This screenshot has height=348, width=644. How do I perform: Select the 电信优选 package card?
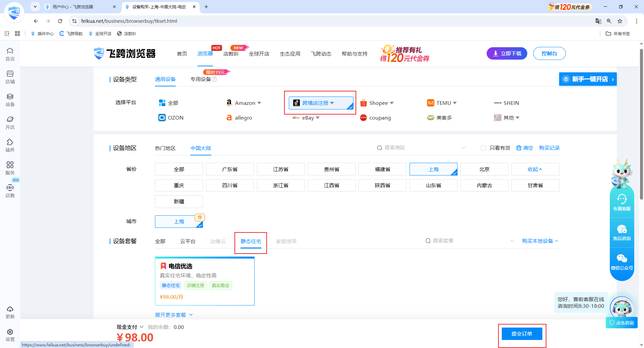click(x=205, y=281)
